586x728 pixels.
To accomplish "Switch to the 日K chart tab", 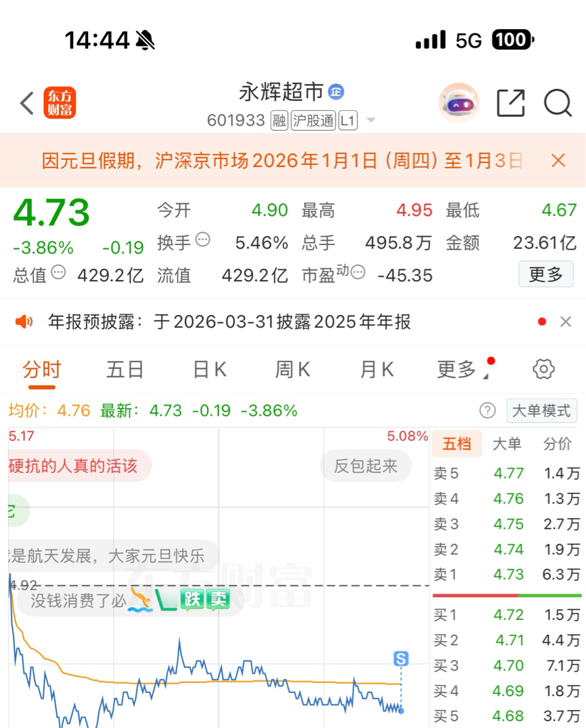I will [209, 370].
